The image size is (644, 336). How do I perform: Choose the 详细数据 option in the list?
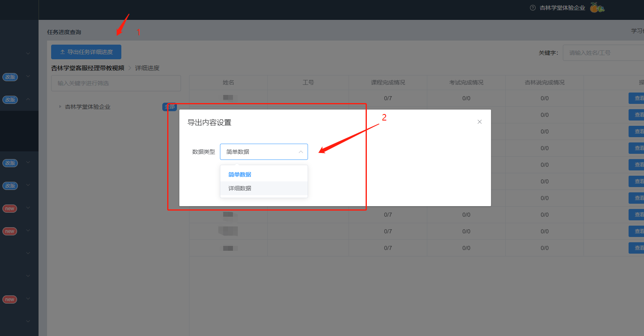[x=264, y=188]
